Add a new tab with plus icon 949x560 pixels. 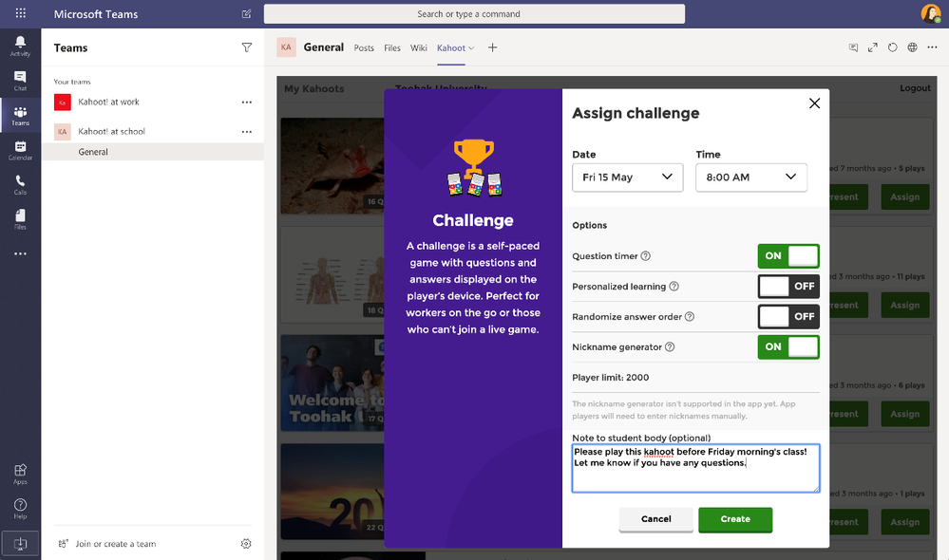493,47
